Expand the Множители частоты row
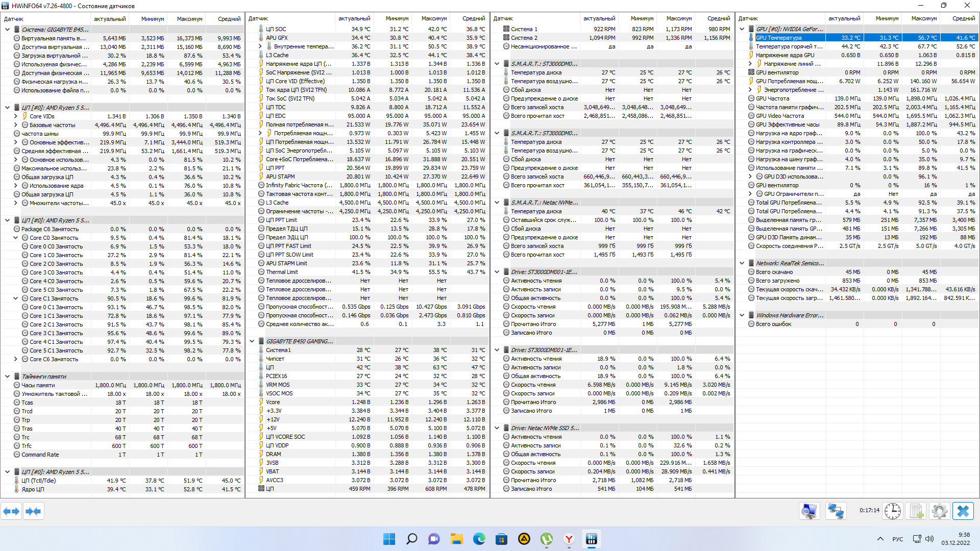The width and height of the screenshot is (980, 551). pos(15,203)
